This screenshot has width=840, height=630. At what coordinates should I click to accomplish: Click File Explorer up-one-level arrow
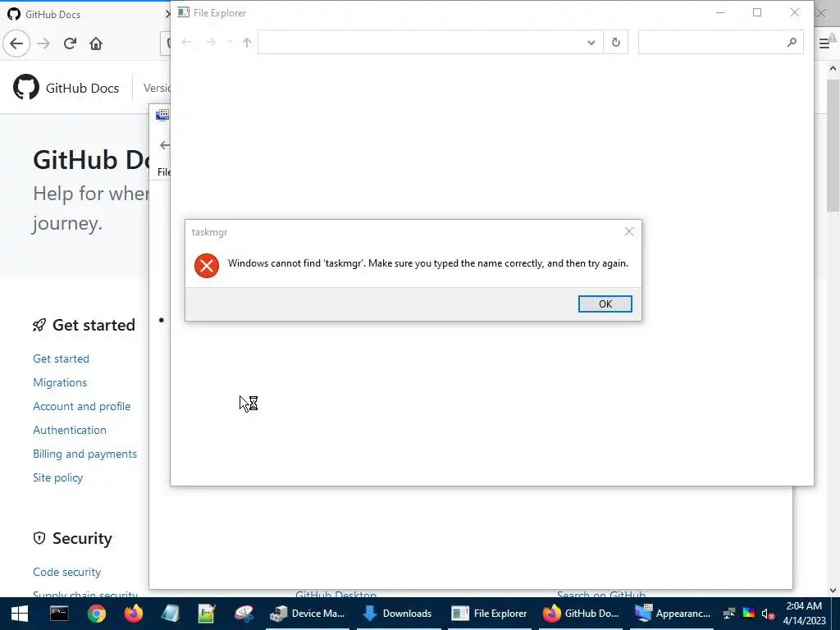pos(246,43)
